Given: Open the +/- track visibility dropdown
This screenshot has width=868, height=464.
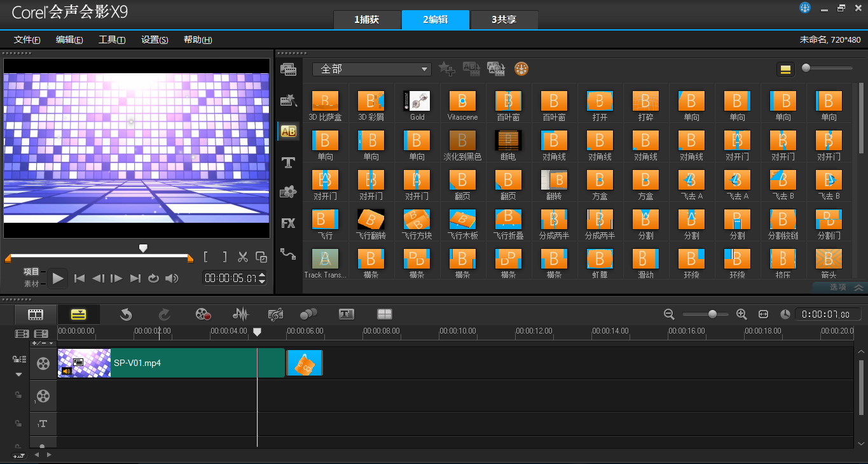Looking at the screenshot, I should [43, 343].
